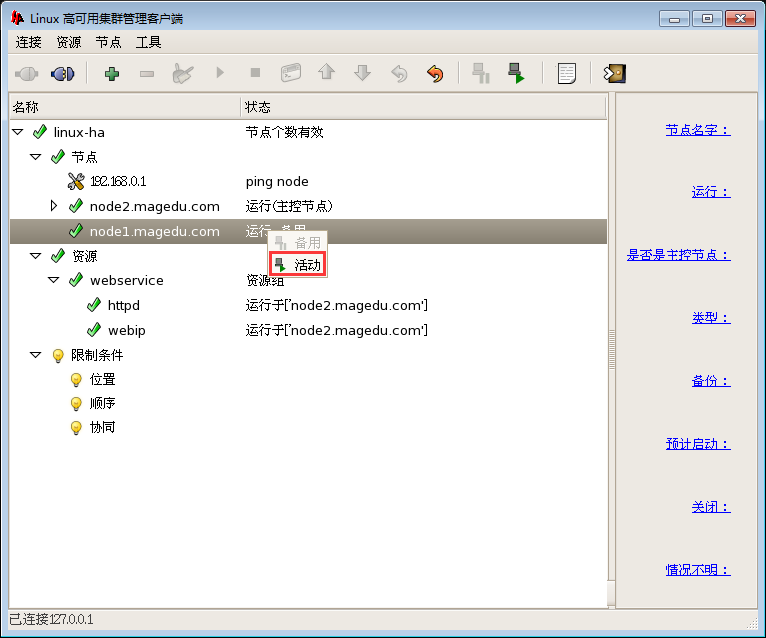766x638 pixels.
Task: Collapse the linux-ha root tree node
Action: pyautogui.click(x=18, y=132)
